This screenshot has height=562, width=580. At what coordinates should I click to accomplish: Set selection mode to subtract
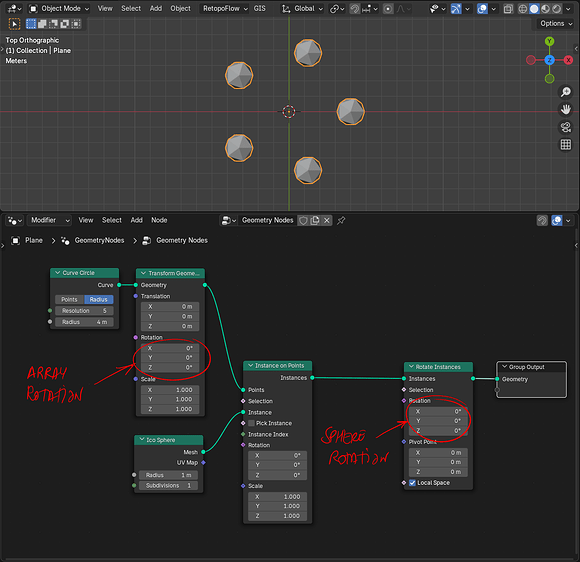54,24
